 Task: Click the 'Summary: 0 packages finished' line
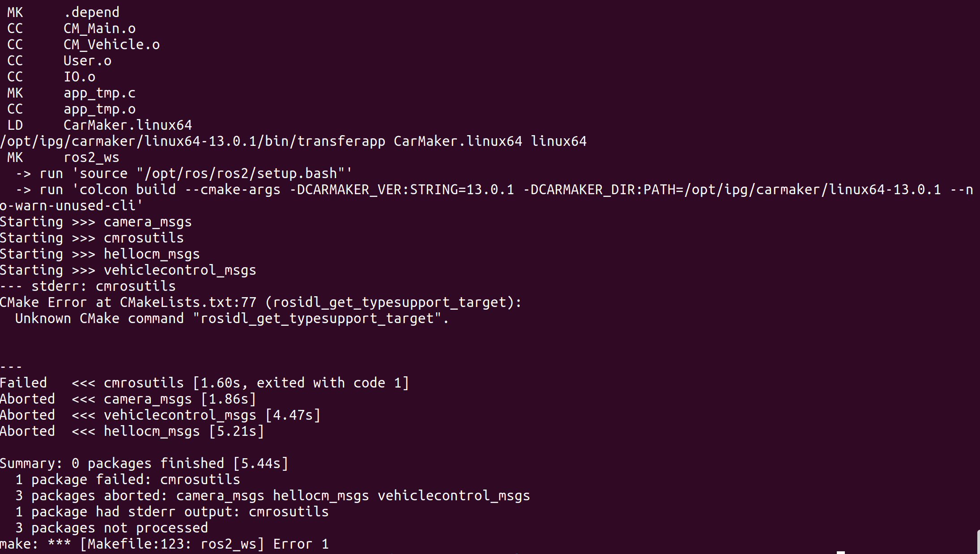tap(144, 464)
